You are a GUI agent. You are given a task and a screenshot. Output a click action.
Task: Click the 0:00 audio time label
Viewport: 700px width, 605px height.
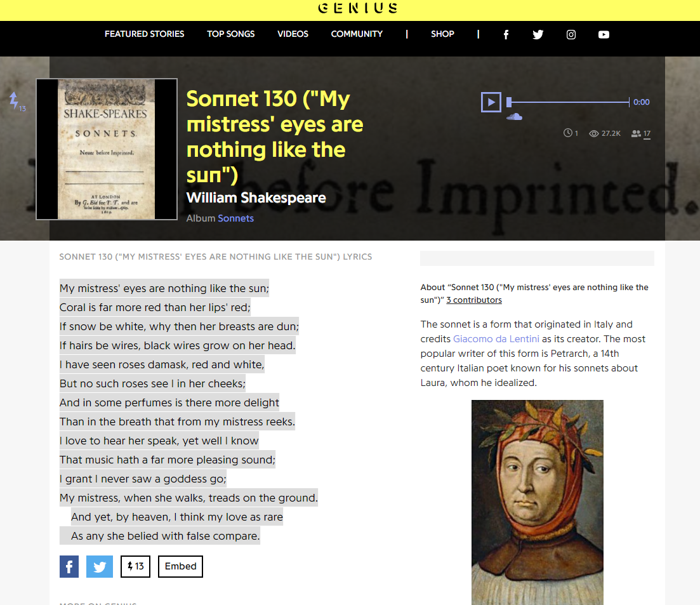[642, 102]
